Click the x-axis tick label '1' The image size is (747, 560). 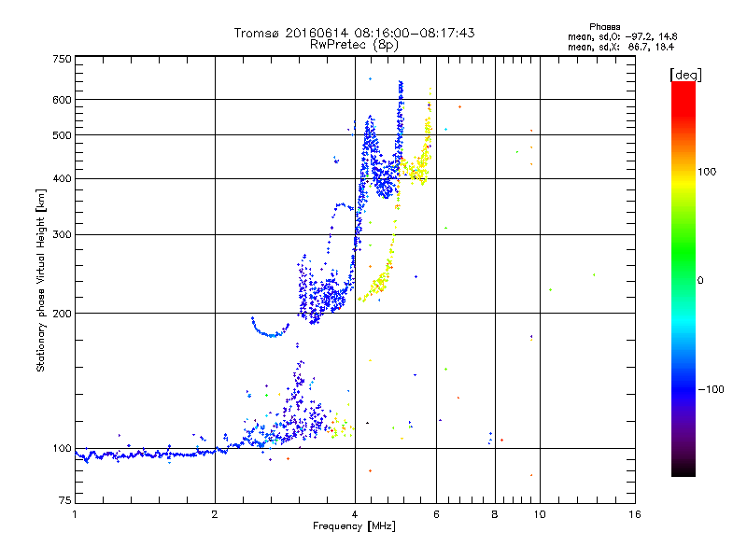(75, 514)
